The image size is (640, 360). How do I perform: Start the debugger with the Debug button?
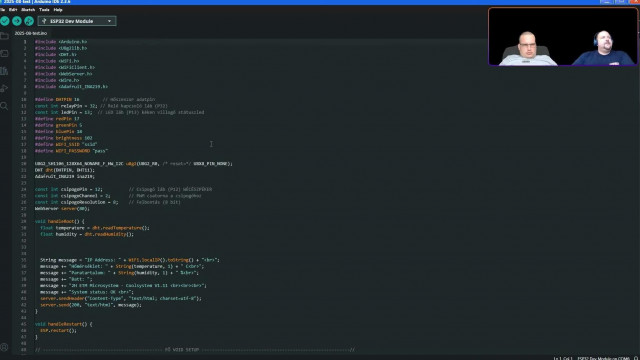29,21
